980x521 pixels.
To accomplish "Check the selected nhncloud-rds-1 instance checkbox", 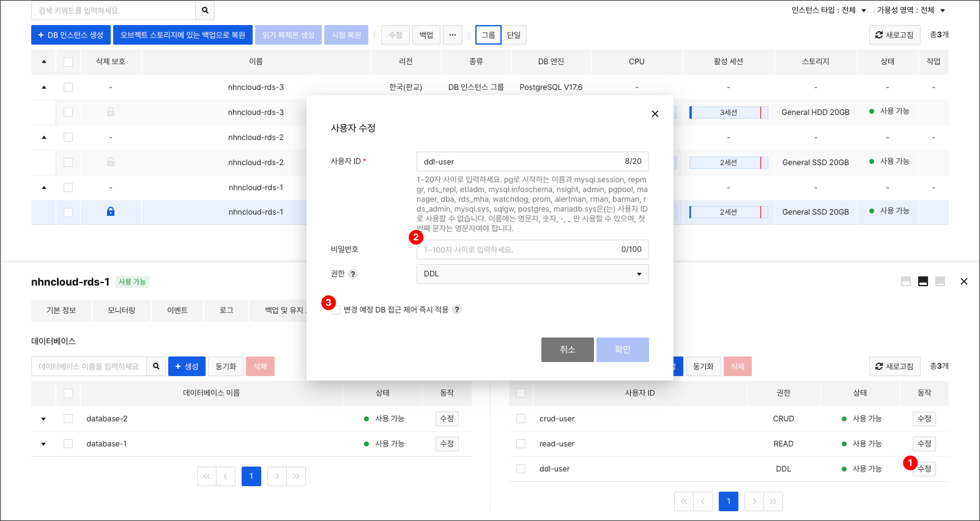I will point(68,212).
